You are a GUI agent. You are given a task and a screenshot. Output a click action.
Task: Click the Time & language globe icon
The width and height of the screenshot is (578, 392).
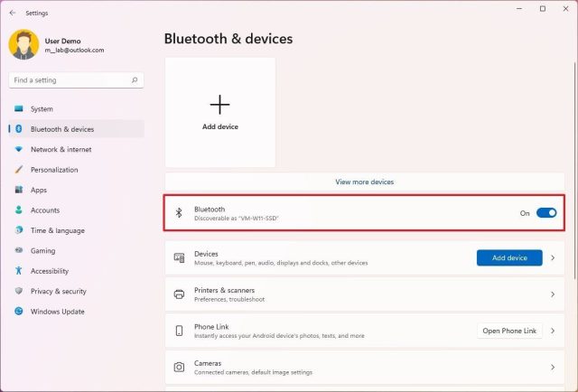(x=18, y=230)
